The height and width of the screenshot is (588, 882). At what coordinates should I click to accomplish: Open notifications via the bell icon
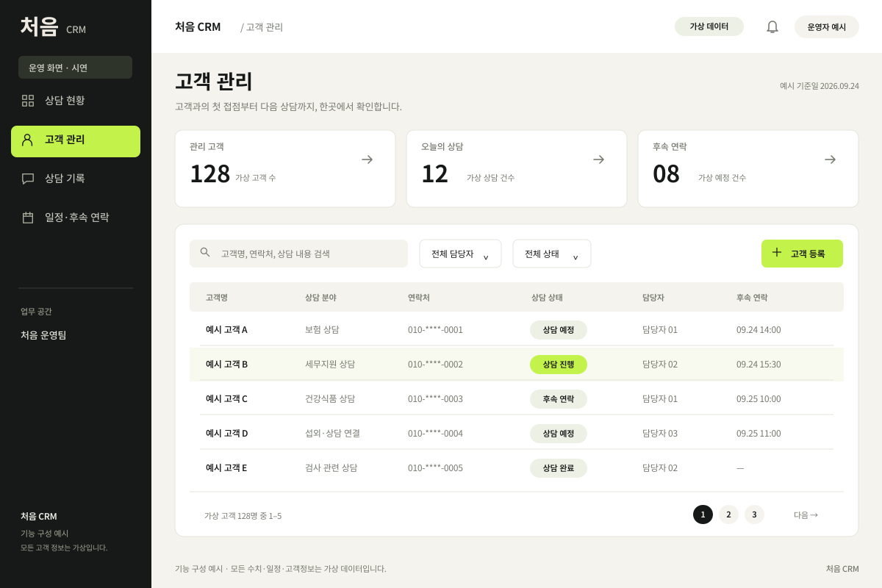pyautogui.click(x=772, y=27)
